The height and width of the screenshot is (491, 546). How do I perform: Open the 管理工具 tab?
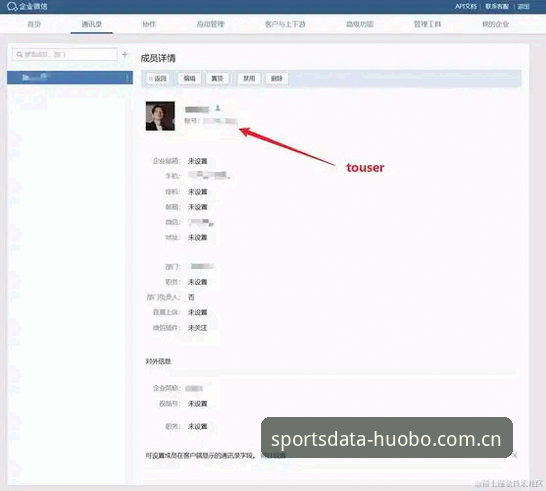coord(427,24)
